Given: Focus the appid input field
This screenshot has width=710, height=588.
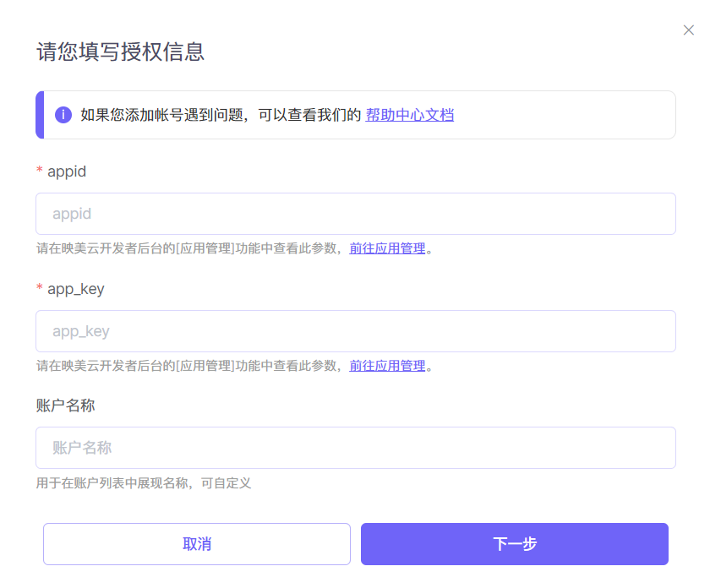Looking at the screenshot, I should [x=355, y=214].
